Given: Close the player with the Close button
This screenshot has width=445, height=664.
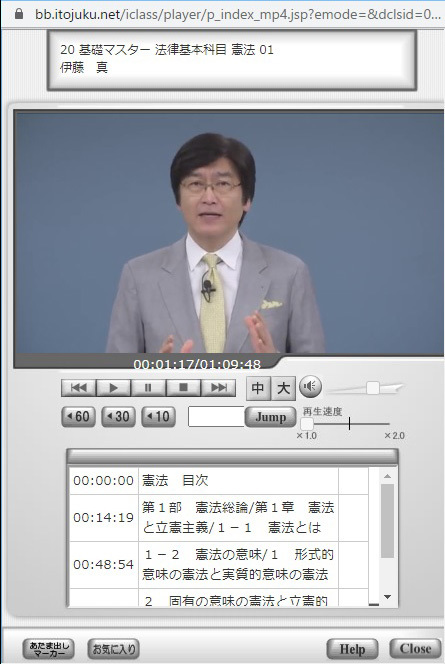Looking at the screenshot, I should [x=415, y=649].
